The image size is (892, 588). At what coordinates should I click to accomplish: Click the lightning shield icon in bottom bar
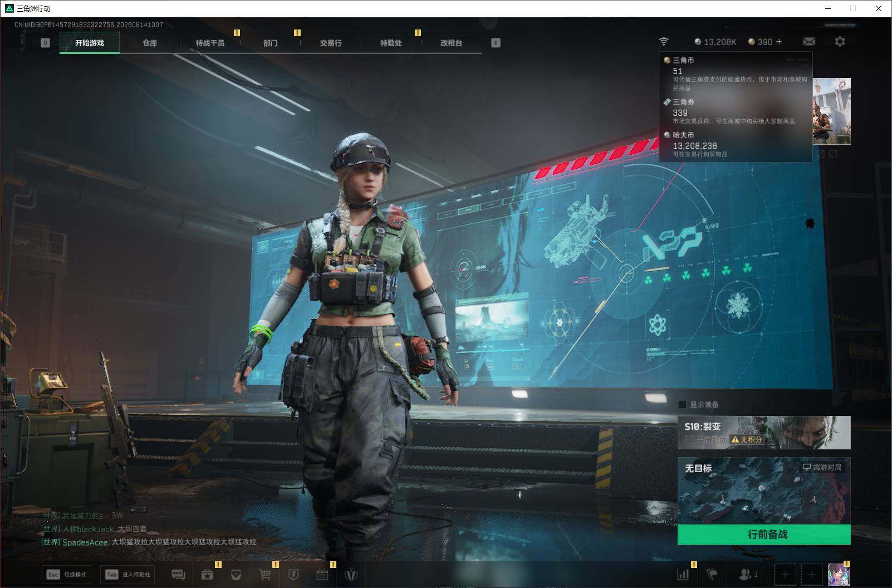point(293,574)
